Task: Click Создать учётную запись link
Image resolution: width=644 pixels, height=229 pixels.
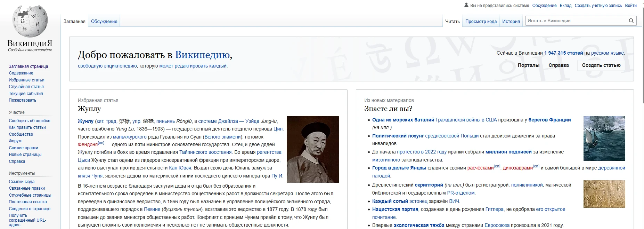Action: [598, 5]
